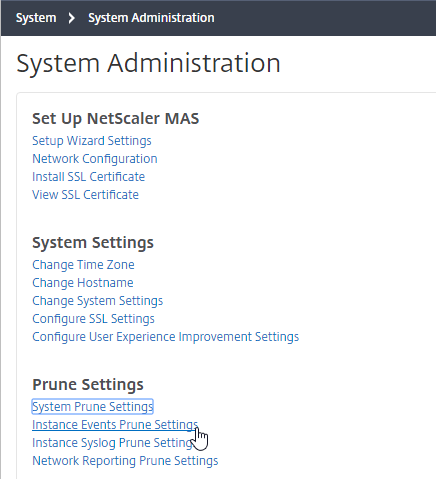Click the System breadcrumb link
Screen dimensions: 436x479
36,18
